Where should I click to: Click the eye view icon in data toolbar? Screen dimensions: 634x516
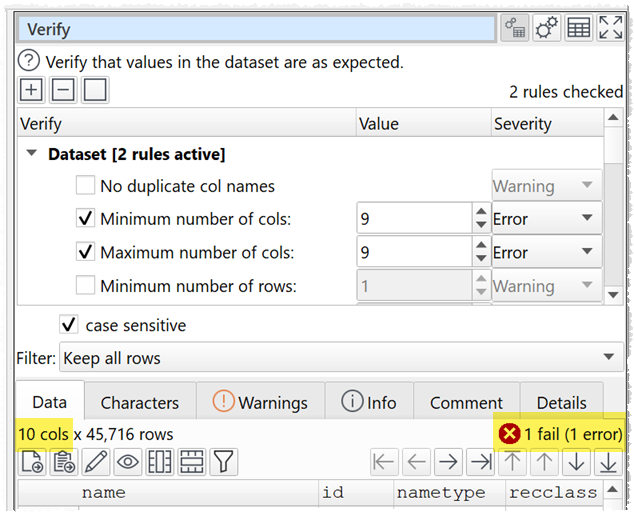(127, 462)
